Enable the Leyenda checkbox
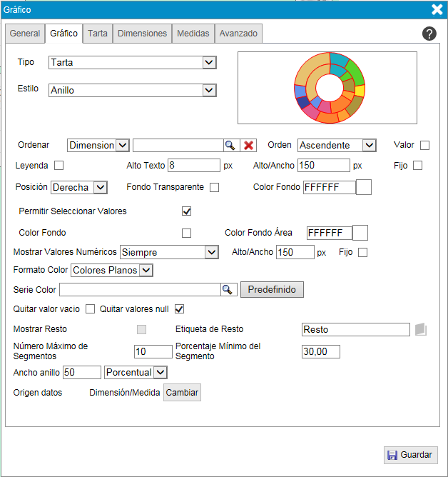Image resolution: width=448 pixels, height=477 pixels. pos(59,166)
